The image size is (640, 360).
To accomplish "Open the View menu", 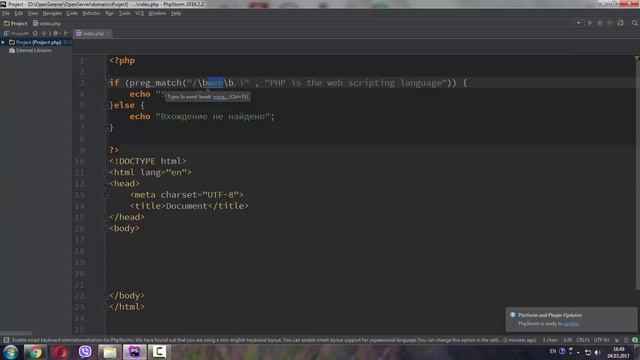I will coord(33,13).
